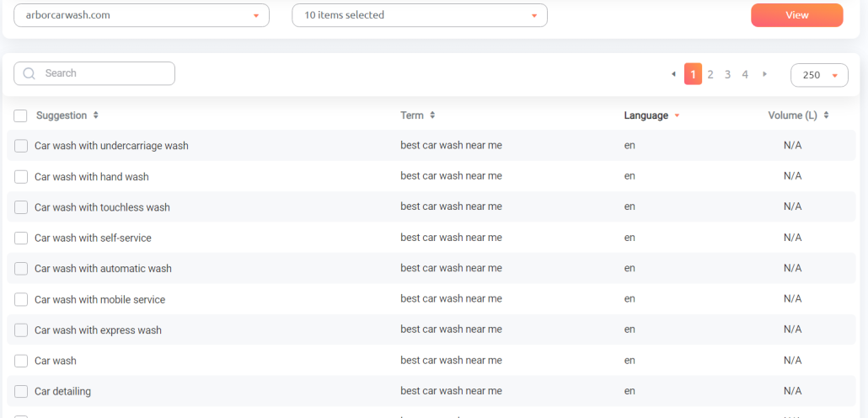This screenshot has width=868, height=418.
Task: Check the 'Car wash with mobile service' row
Action: pyautogui.click(x=21, y=299)
